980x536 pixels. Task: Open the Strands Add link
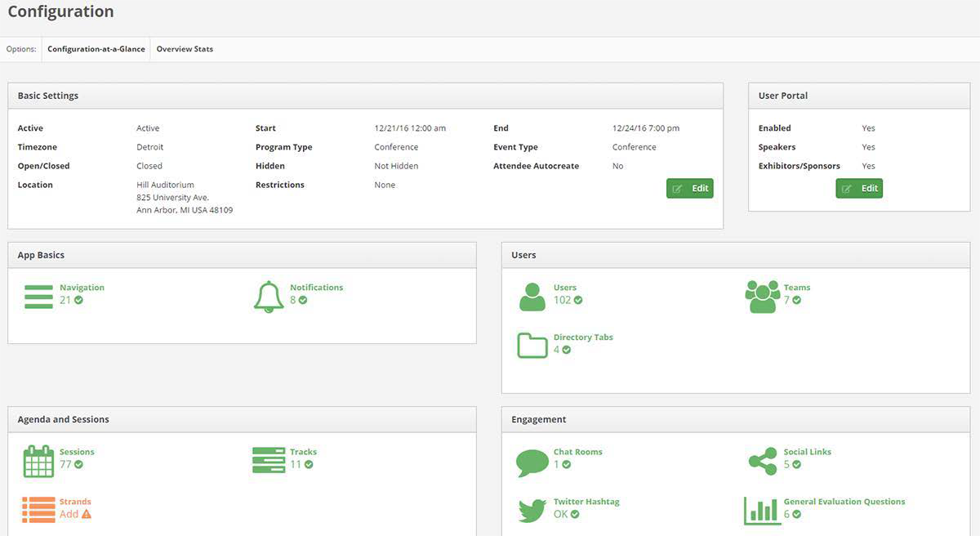[69, 514]
